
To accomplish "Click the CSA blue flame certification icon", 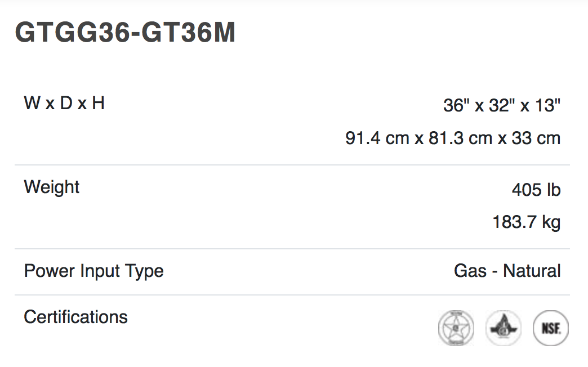I will 504,328.
